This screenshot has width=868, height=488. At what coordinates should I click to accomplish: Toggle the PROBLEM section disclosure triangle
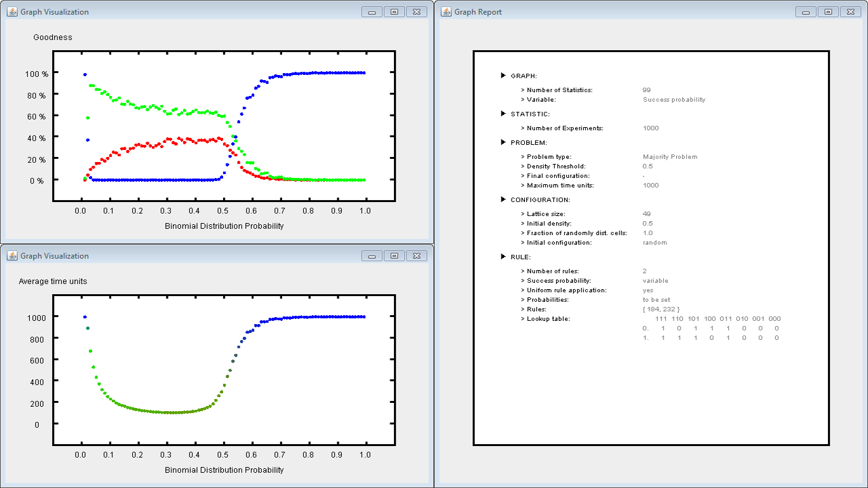pos(503,142)
